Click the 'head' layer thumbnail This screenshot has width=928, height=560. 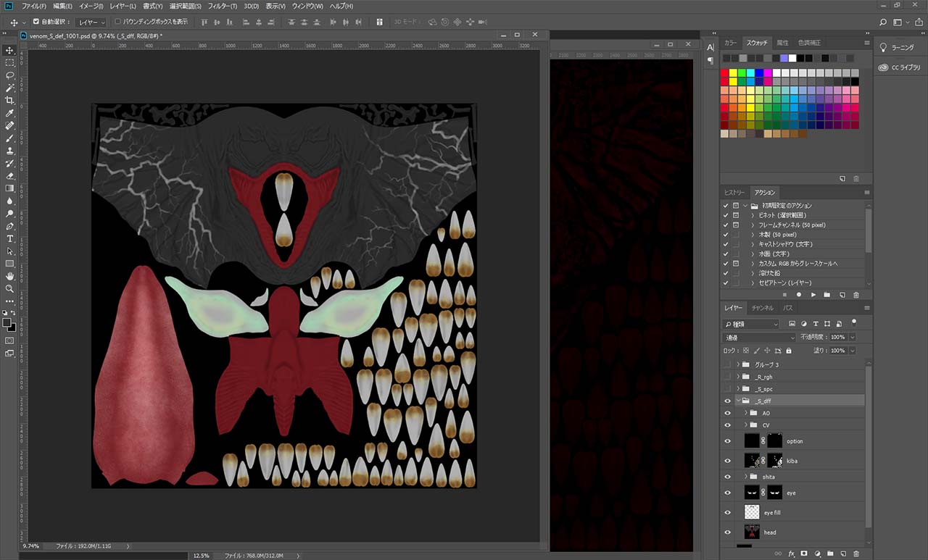(x=753, y=532)
